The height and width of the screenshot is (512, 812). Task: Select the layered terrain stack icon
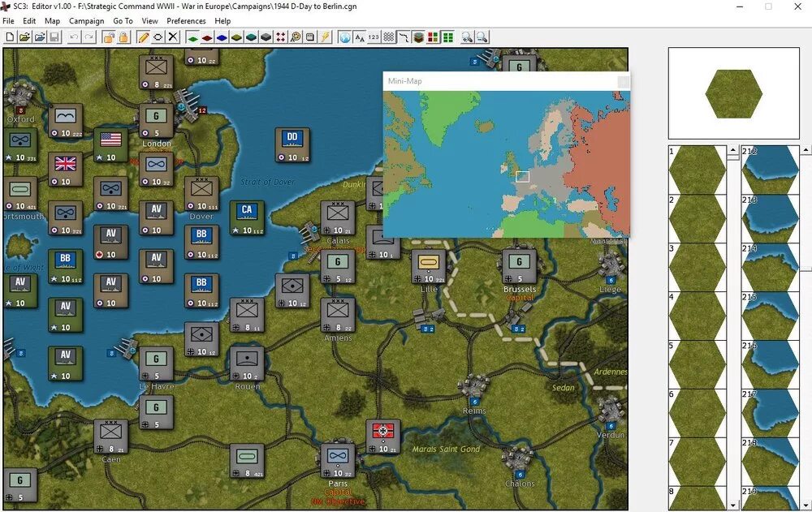(417, 37)
